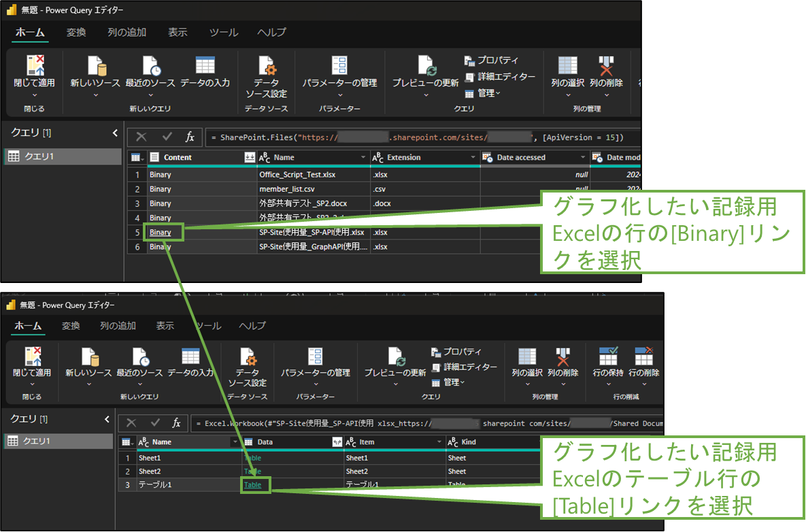This screenshot has height=532, width=806.
Task: Click データの入力 icon in lower window
Action: (190, 356)
